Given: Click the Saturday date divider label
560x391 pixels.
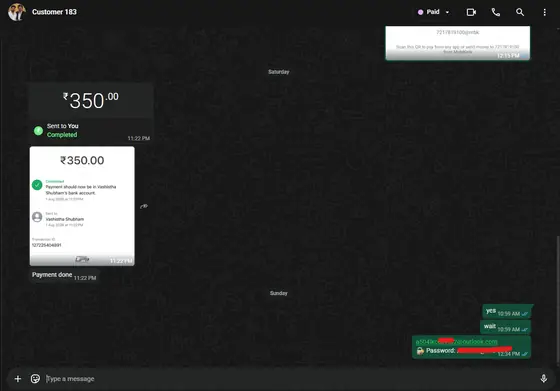Looking at the screenshot, I should click(279, 72).
